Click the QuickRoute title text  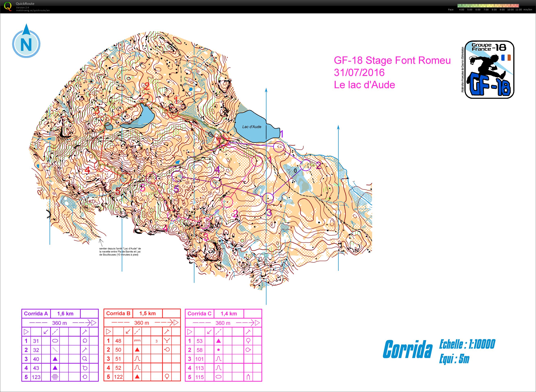point(25,4)
